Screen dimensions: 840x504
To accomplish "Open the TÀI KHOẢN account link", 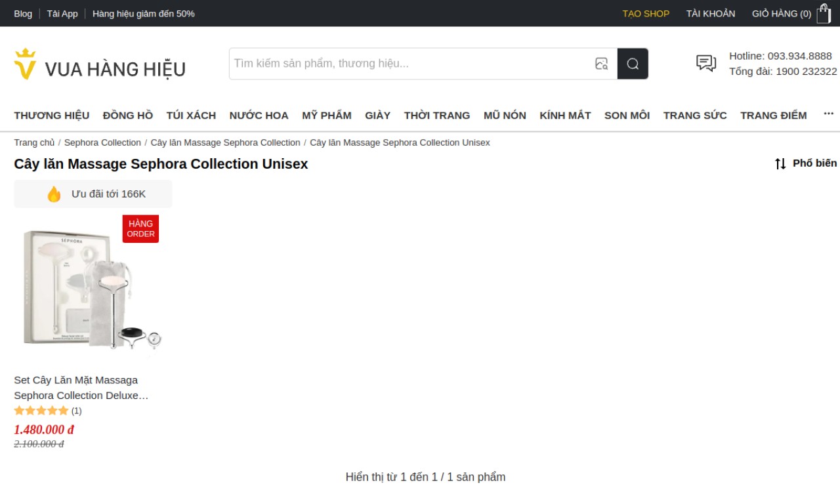I will [711, 14].
